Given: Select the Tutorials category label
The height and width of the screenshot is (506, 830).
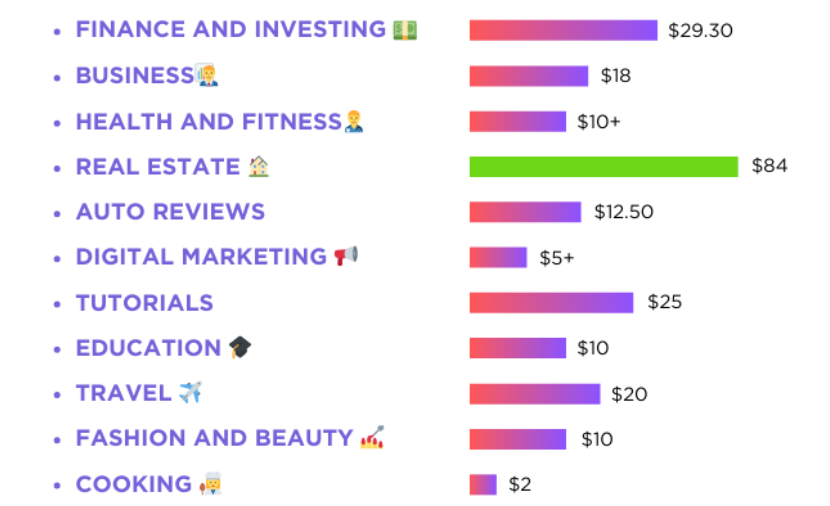Looking at the screenshot, I should (x=144, y=303).
